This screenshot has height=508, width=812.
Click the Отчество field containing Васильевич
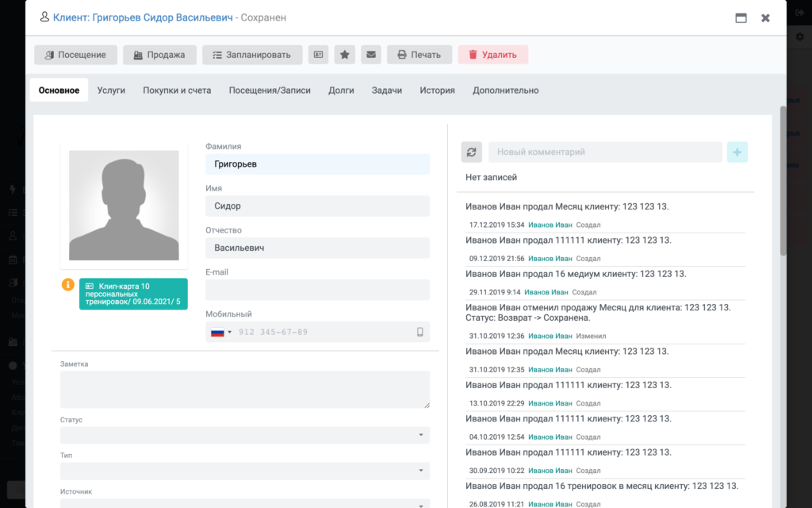tap(317, 248)
